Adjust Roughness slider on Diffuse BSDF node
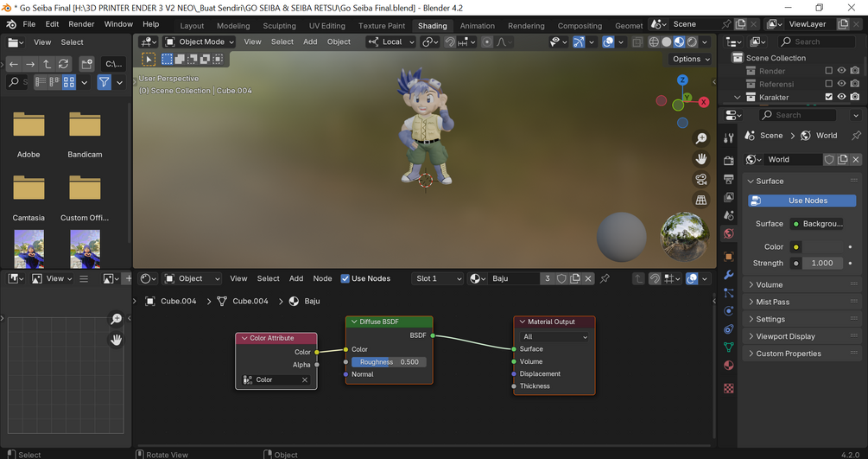Image resolution: width=868 pixels, height=459 pixels. 390,362
